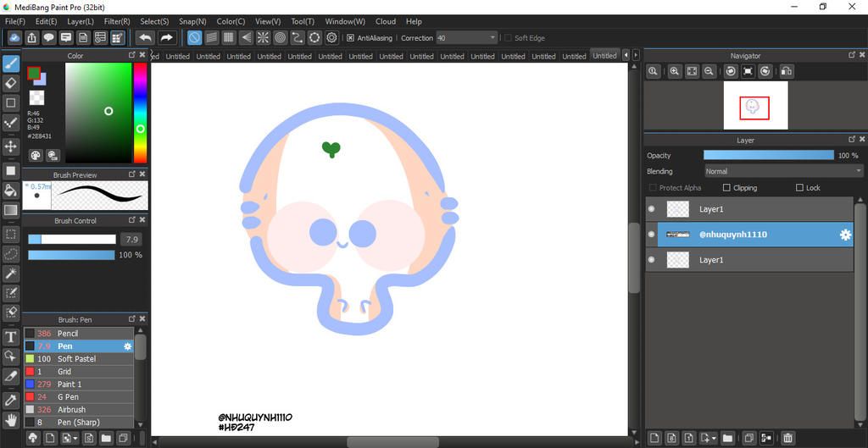Select the Eyedropper tool
The image size is (868, 448).
click(x=10, y=400)
